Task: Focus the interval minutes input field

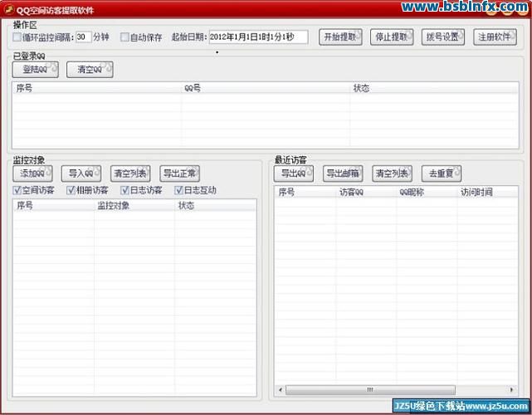Action: [x=84, y=37]
